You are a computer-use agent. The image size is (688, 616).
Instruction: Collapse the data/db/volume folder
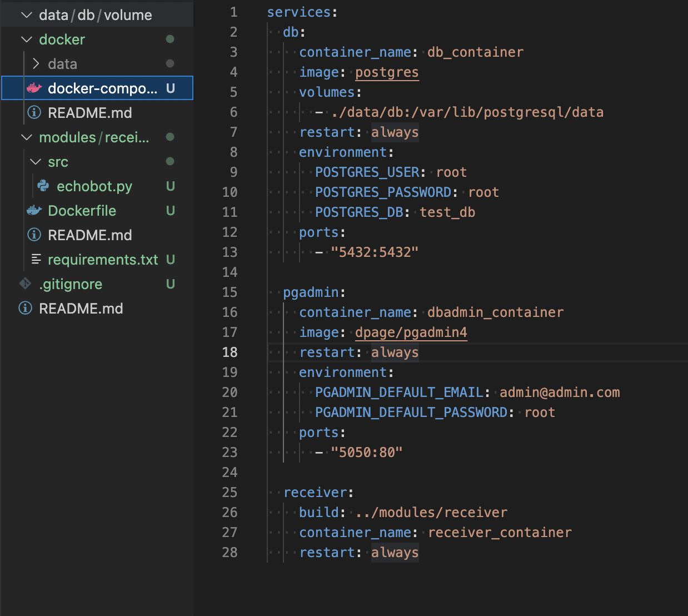click(26, 15)
